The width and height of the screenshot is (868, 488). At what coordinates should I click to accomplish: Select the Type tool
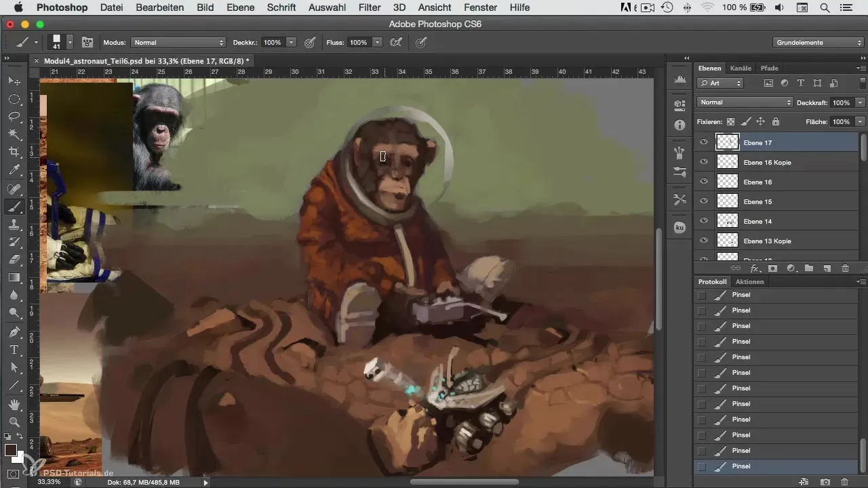14,350
